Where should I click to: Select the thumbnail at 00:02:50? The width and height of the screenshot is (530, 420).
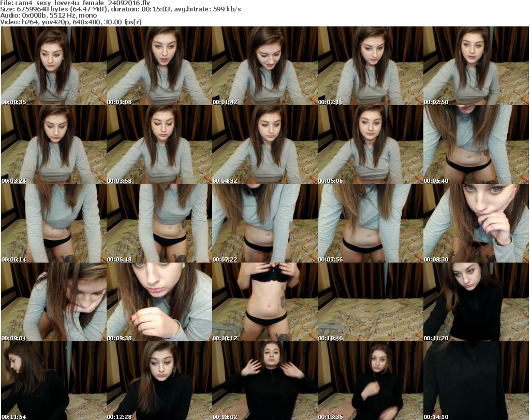pos(476,66)
